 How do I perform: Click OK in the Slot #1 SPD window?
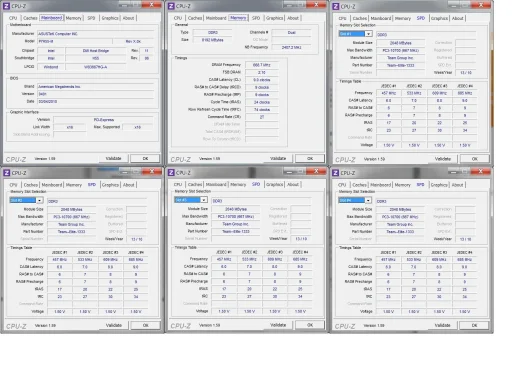click(x=475, y=159)
